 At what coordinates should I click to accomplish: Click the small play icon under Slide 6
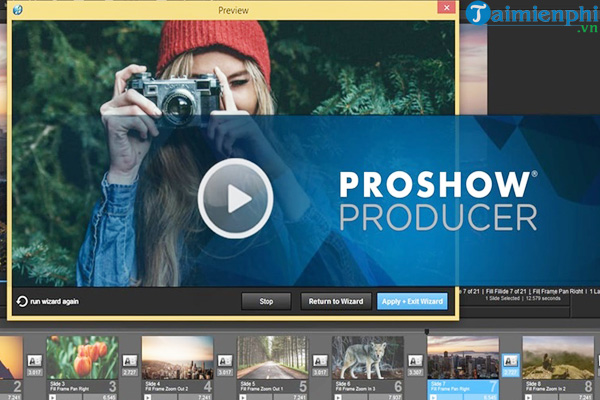click(x=338, y=397)
